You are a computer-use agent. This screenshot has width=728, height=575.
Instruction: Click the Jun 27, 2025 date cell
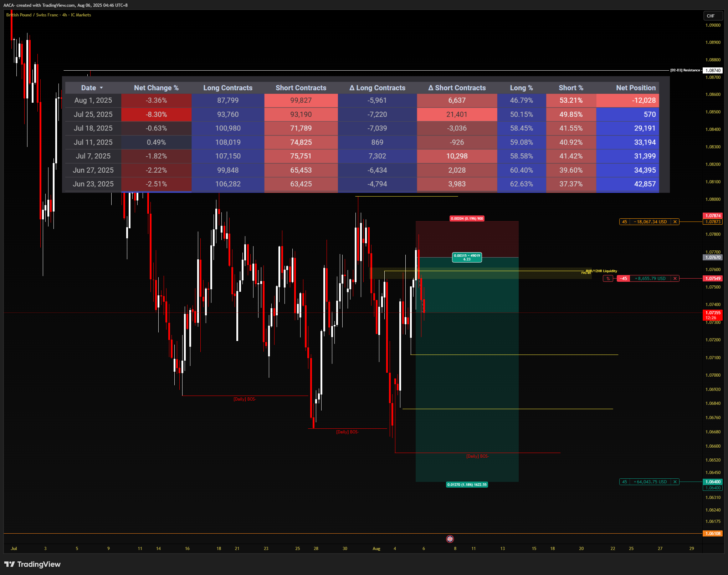[93, 171]
